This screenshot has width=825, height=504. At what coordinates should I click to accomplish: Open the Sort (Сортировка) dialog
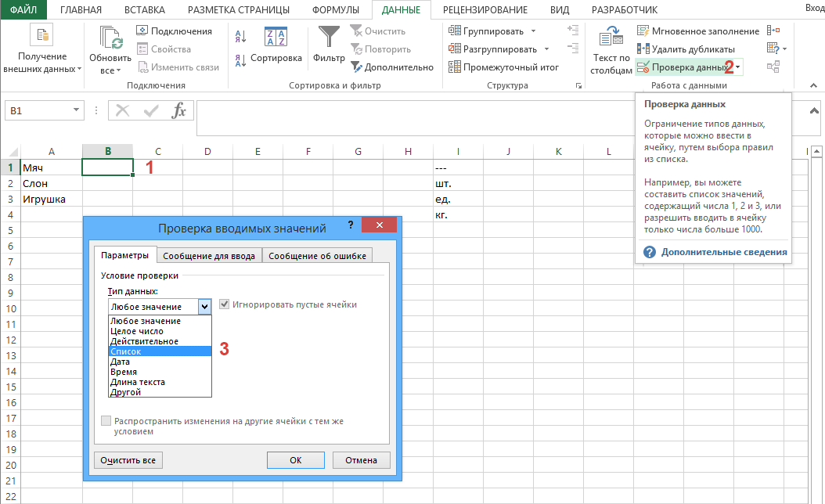pos(276,45)
